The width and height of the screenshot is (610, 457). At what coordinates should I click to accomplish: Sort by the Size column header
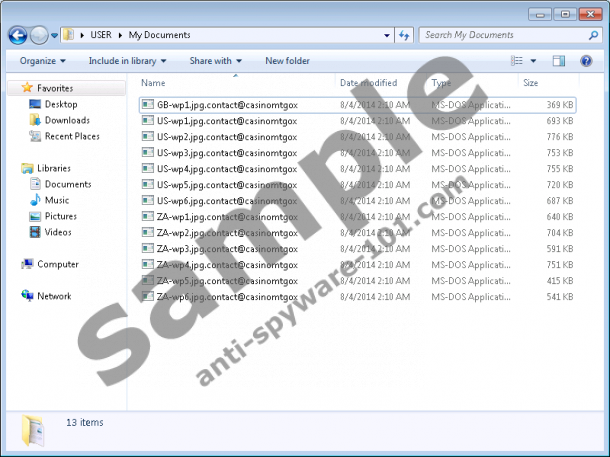(x=530, y=83)
